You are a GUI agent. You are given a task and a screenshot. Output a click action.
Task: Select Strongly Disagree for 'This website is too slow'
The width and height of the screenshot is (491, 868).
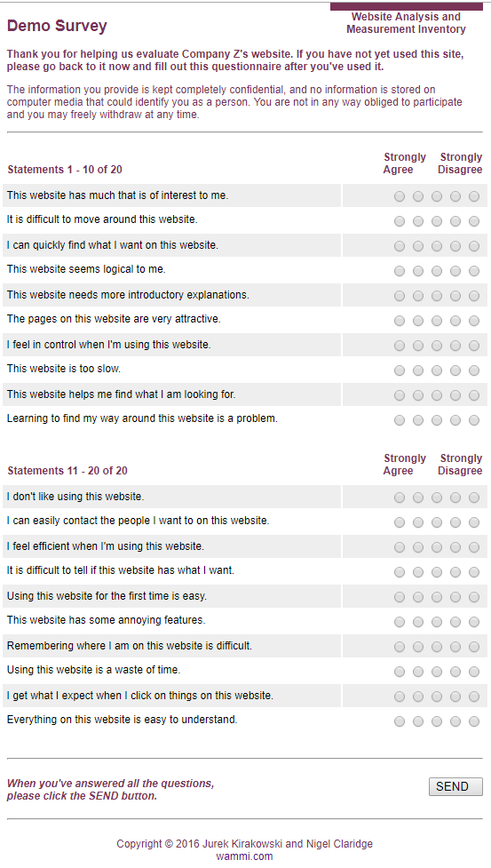pos(474,370)
